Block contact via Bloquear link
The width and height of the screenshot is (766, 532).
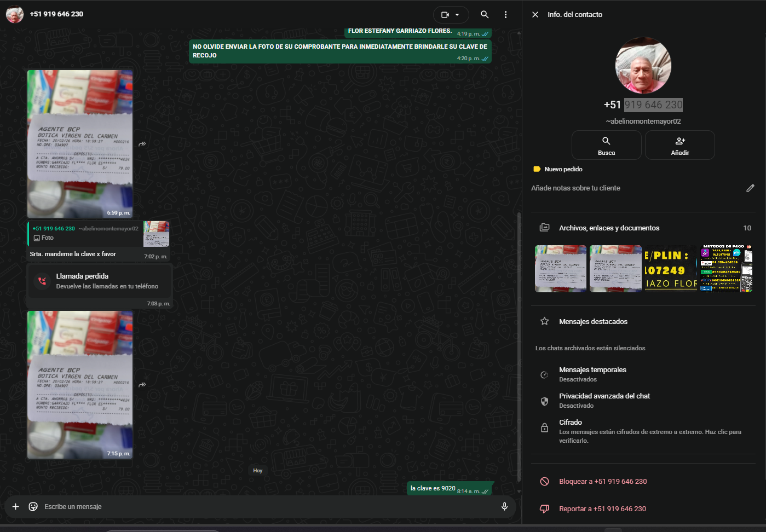point(602,482)
